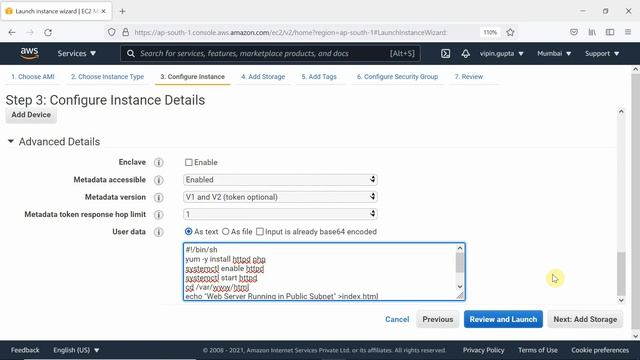640x360 pixels.
Task: Open the English (US) language selector
Action: coord(76,350)
